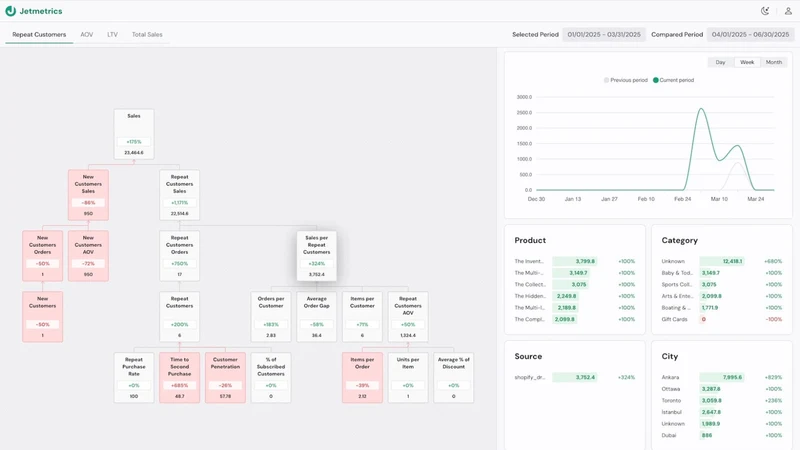
Task: Click the Product row with value 2,189.8
Action: tap(574, 308)
